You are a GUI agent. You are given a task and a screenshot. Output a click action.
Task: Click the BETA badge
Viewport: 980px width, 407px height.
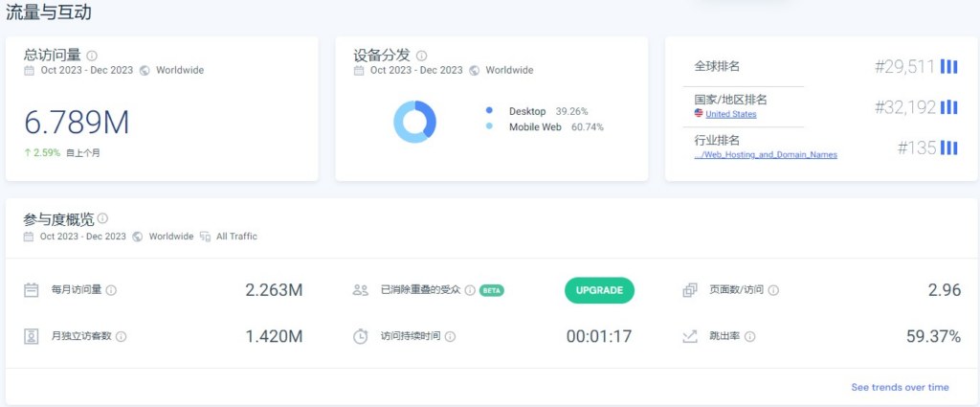click(492, 290)
